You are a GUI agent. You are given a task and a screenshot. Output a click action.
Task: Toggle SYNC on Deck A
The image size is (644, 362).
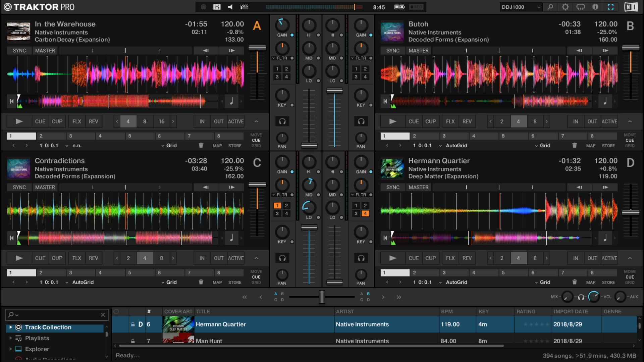pyautogui.click(x=19, y=51)
